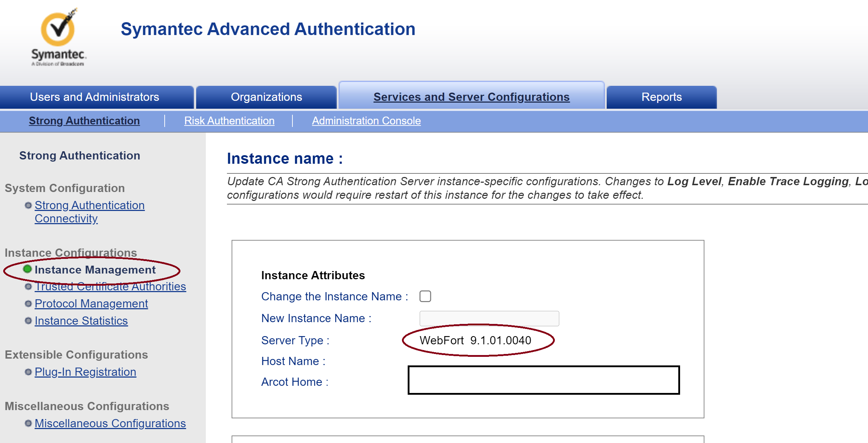The width and height of the screenshot is (868, 443).
Task: Open the Users and Administrators tab
Action: click(x=94, y=97)
